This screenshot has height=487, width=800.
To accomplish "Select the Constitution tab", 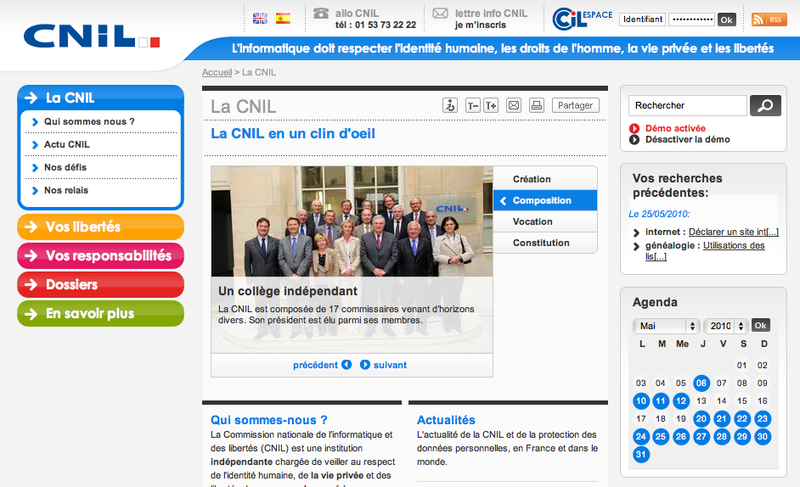I will point(545,243).
